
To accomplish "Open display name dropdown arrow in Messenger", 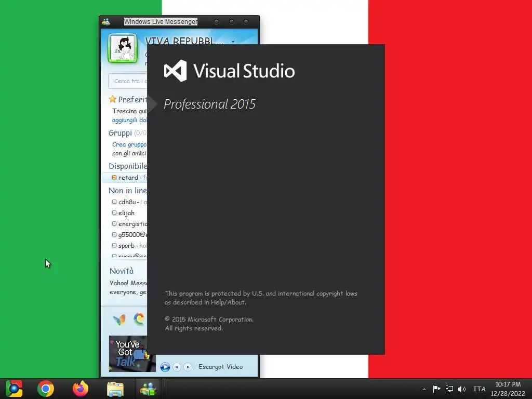I will pyautogui.click(x=233, y=42).
